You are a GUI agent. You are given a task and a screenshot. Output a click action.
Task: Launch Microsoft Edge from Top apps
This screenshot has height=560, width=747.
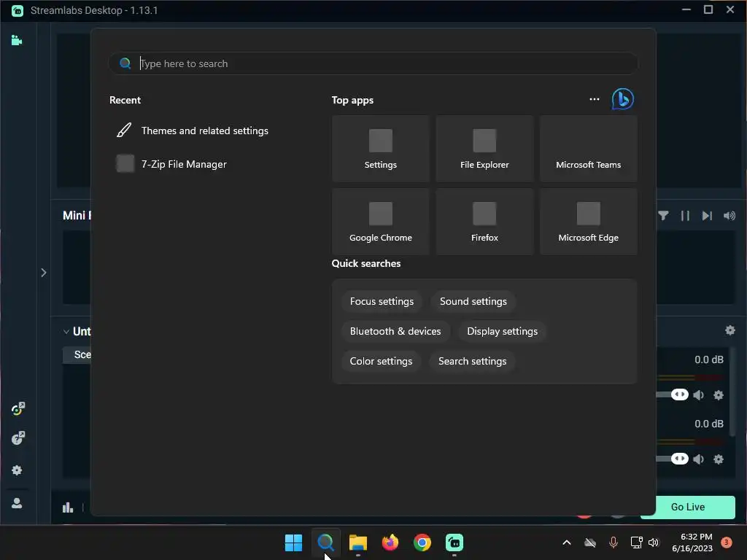tap(588, 222)
